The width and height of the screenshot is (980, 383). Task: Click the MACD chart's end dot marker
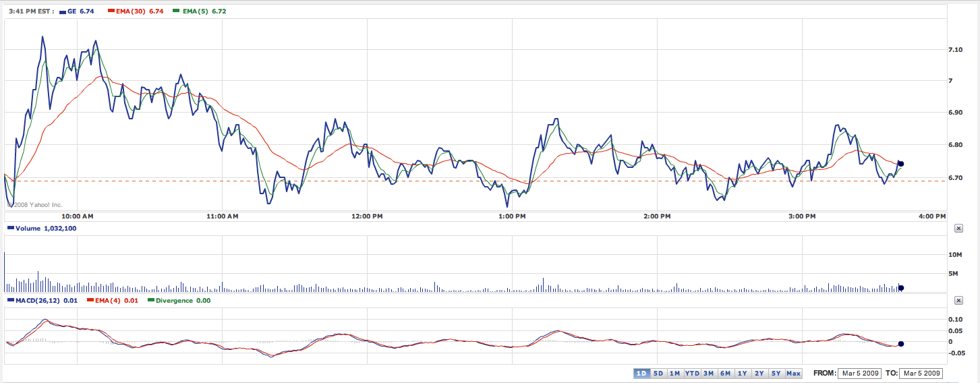click(901, 343)
